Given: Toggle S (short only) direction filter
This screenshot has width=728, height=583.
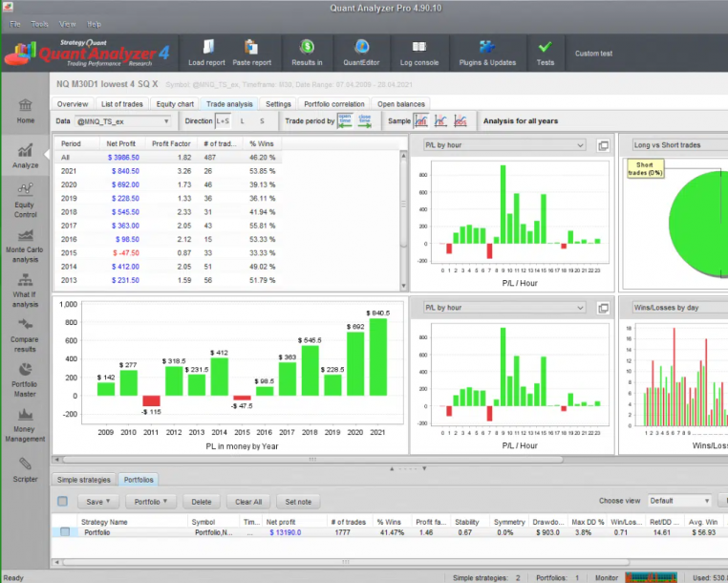Looking at the screenshot, I should pos(262,120).
